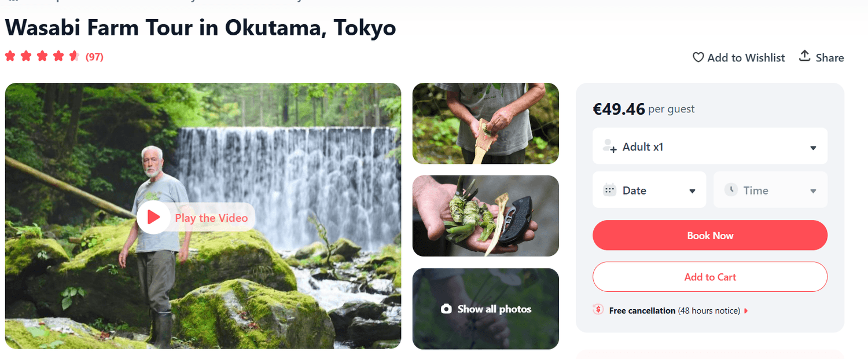Expand the Adult x1 guest dropdown

tap(812, 148)
